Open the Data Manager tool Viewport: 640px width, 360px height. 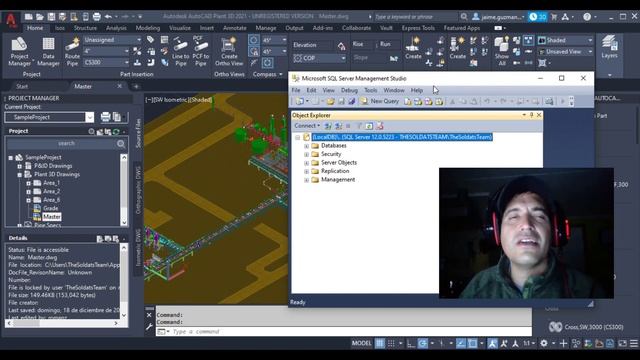click(x=48, y=52)
